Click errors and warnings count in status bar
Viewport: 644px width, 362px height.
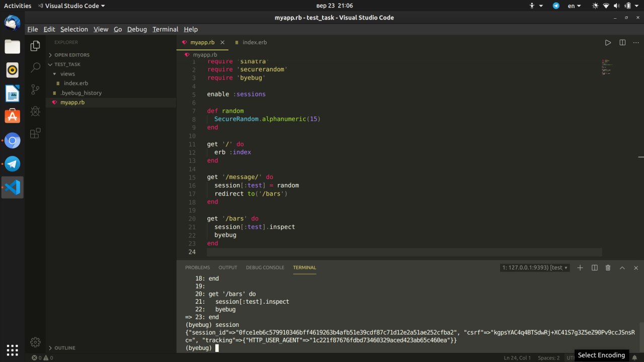point(42,357)
